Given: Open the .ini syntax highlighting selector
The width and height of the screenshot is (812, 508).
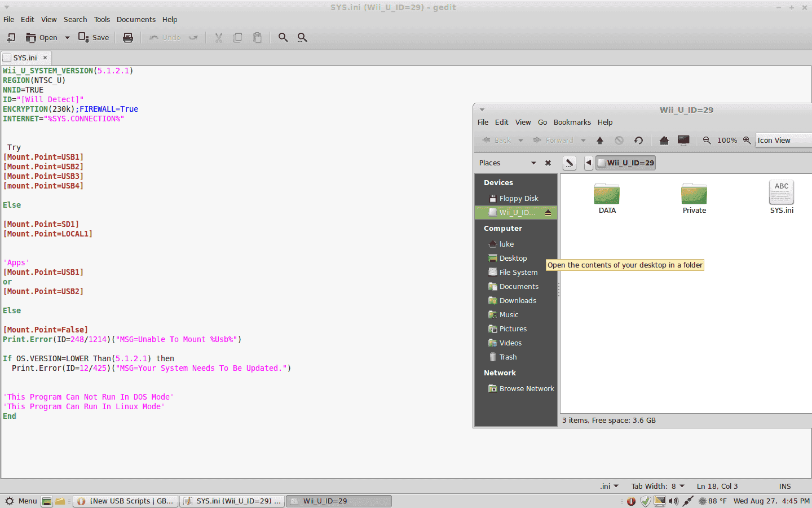Looking at the screenshot, I should coord(610,487).
